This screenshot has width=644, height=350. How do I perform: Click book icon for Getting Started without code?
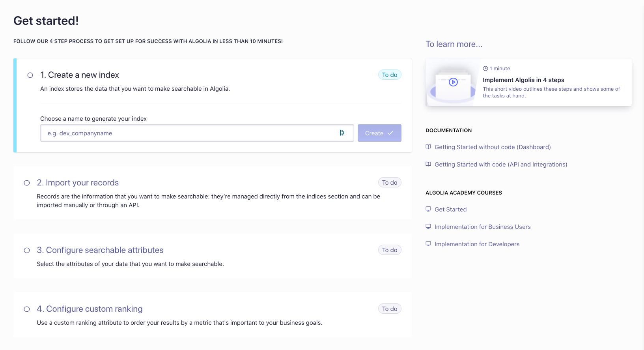click(x=428, y=147)
